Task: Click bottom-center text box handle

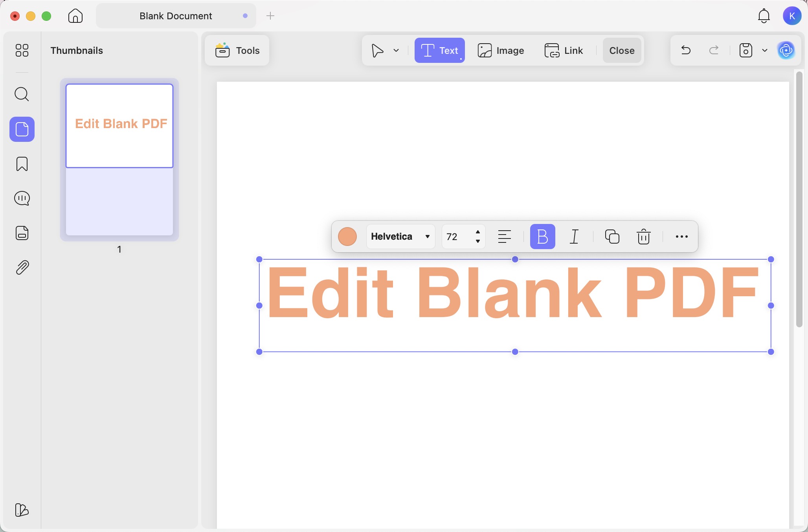Action: tap(515, 352)
